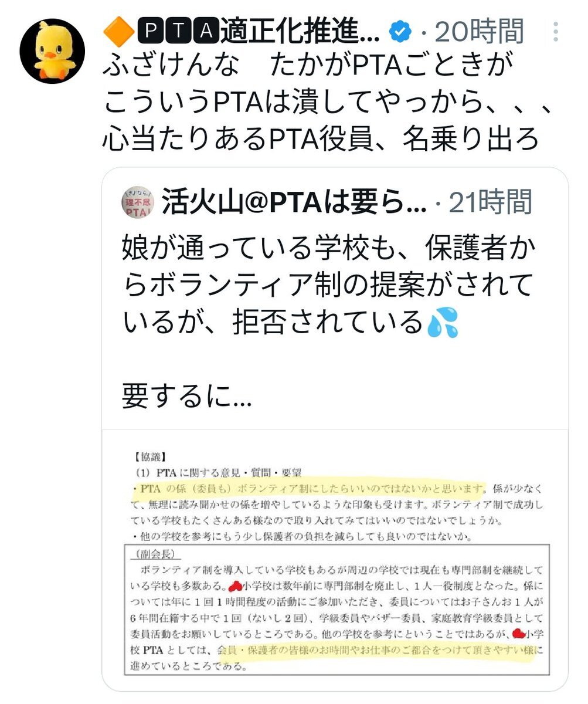Screen dimensions: 588x704
Task: Click the sweat droplets emoji
Action: click(443, 324)
